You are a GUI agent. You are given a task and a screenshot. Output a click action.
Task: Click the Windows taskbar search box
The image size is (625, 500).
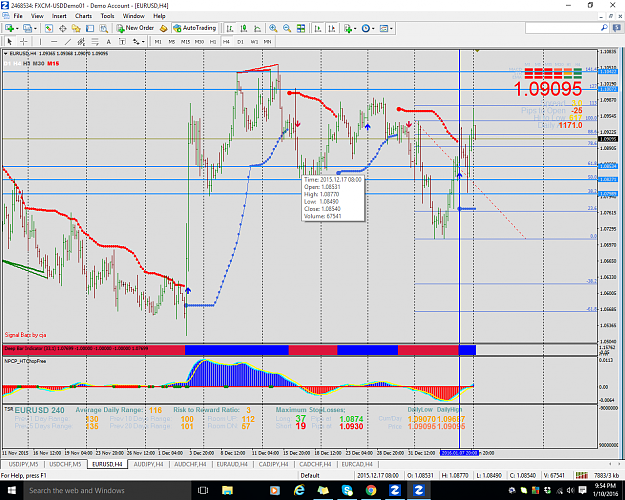click(x=107, y=490)
